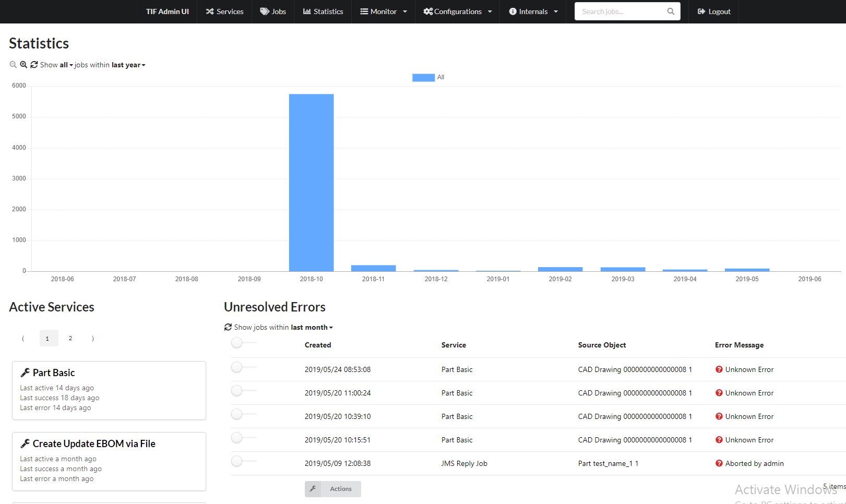Expand the Configurations dropdown

tap(458, 11)
